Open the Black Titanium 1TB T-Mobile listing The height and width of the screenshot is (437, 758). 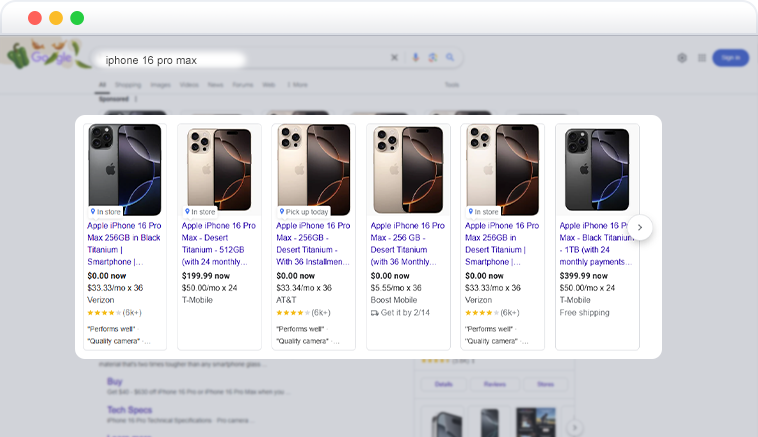tap(596, 244)
